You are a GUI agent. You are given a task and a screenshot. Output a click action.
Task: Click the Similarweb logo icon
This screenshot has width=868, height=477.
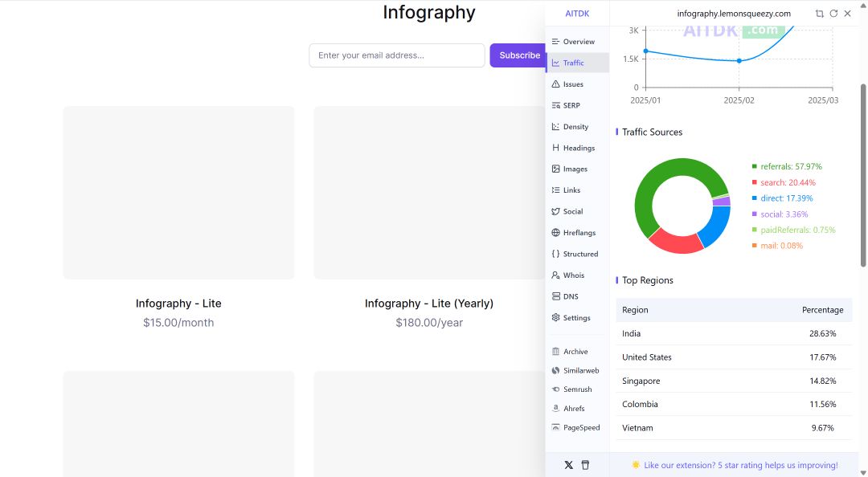point(556,371)
